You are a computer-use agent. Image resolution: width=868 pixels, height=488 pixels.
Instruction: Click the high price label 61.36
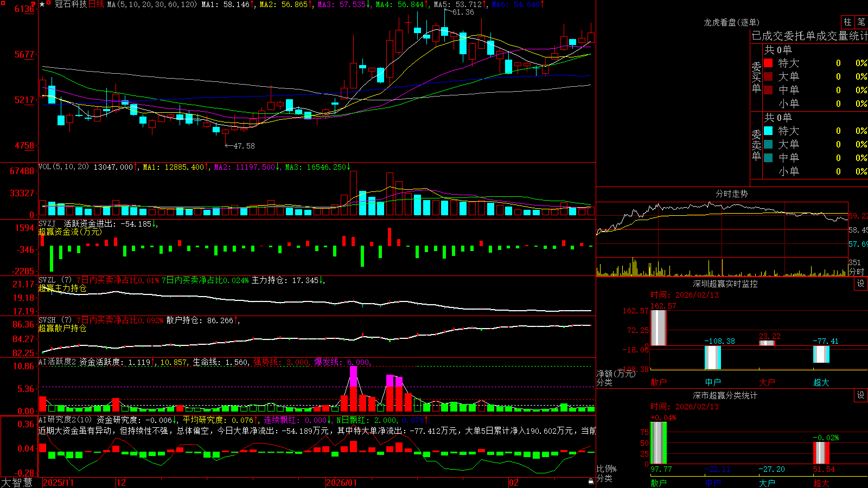tap(463, 12)
